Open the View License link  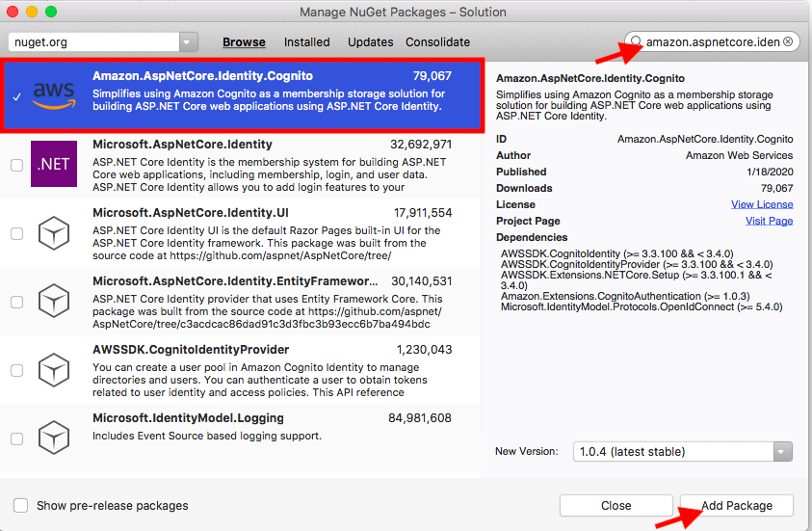pyautogui.click(x=762, y=204)
